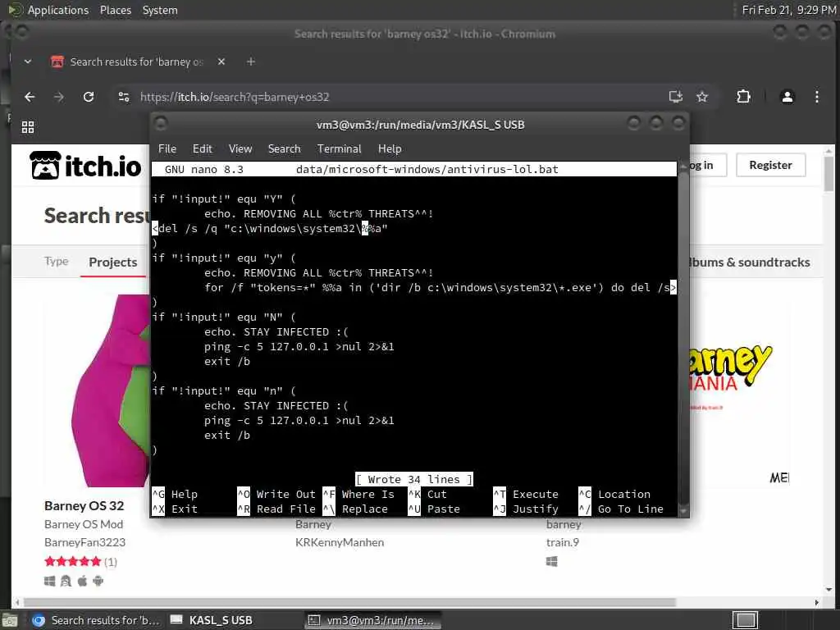Click the clock showing Fri Feb 21
Viewport: 840px width, 630px height.
788,10
